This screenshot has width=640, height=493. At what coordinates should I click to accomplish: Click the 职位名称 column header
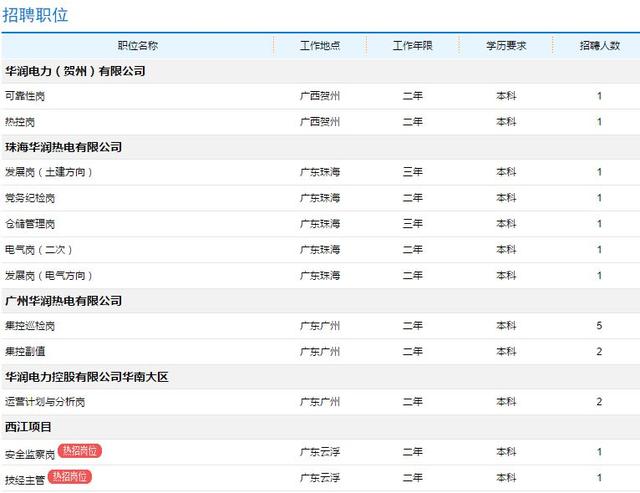(138, 46)
